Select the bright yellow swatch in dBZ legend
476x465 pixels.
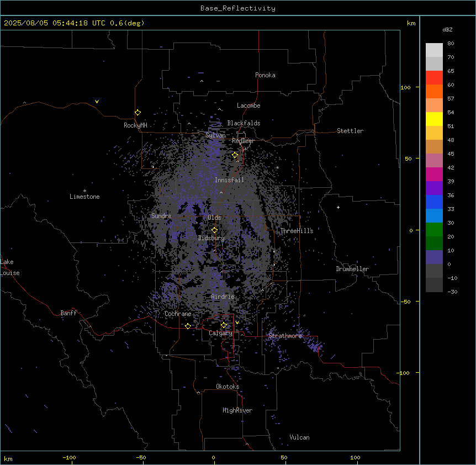(x=434, y=119)
